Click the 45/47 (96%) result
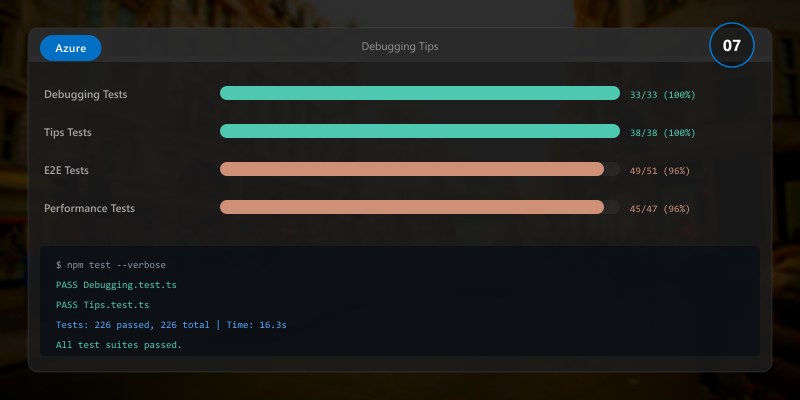This screenshot has height=400, width=800. click(659, 209)
